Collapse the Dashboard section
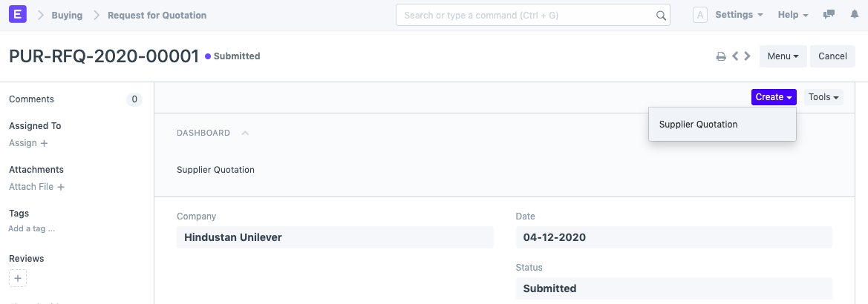 click(245, 133)
